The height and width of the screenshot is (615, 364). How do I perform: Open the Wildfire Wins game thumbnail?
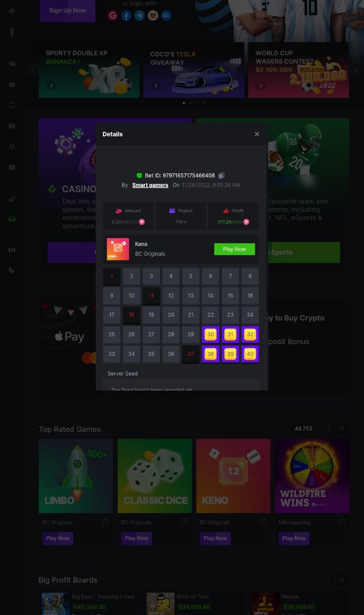pos(312,476)
